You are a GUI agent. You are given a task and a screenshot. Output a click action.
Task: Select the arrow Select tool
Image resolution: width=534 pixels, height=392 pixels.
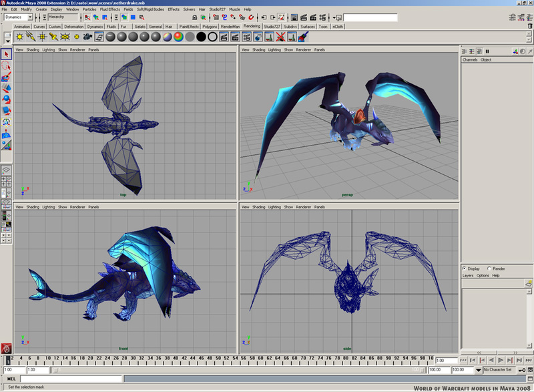[x=6, y=54]
